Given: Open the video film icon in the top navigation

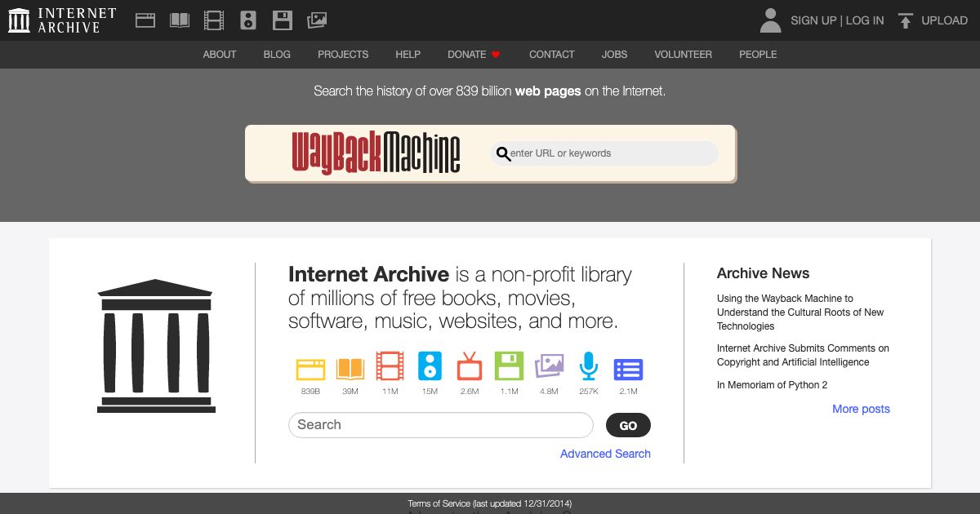Looking at the screenshot, I should [213, 20].
